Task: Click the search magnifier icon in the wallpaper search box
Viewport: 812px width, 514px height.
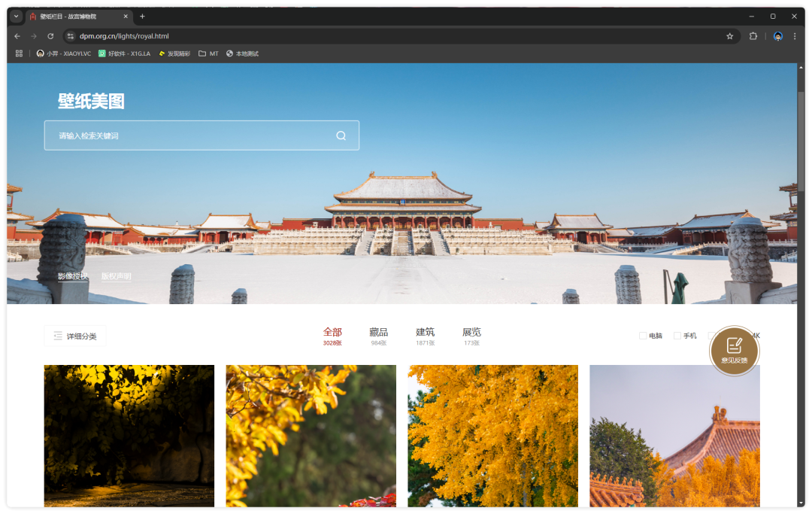Action: coord(341,135)
